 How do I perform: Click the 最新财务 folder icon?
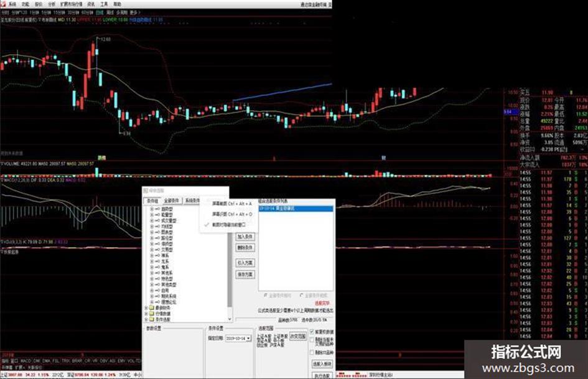(152, 308)
